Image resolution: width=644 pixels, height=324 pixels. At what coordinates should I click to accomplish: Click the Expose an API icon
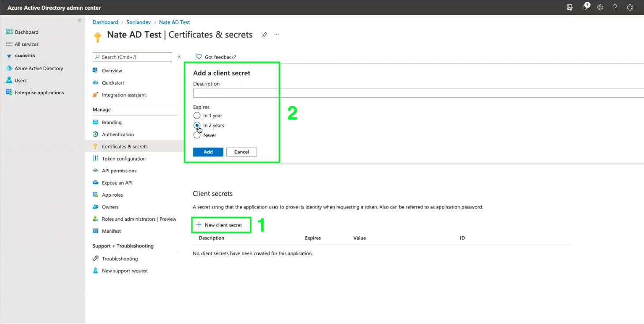95,182
